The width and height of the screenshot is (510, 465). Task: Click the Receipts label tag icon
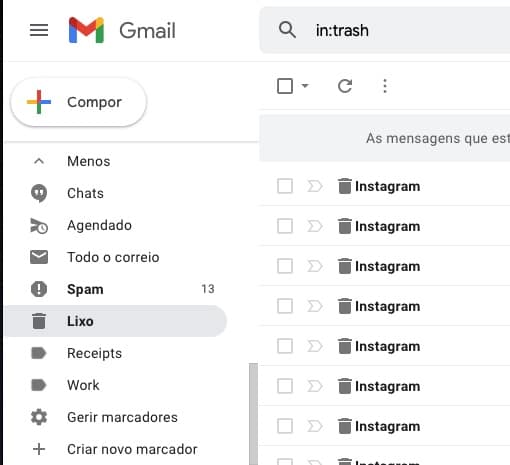39,353
